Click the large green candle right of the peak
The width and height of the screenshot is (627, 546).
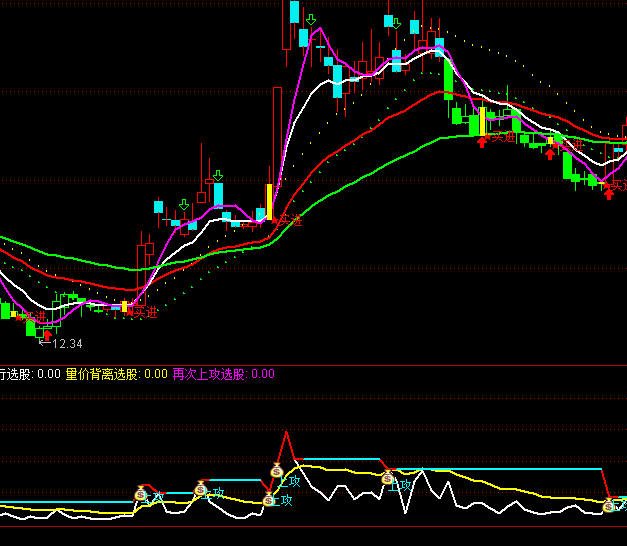[x=448, y=79]
